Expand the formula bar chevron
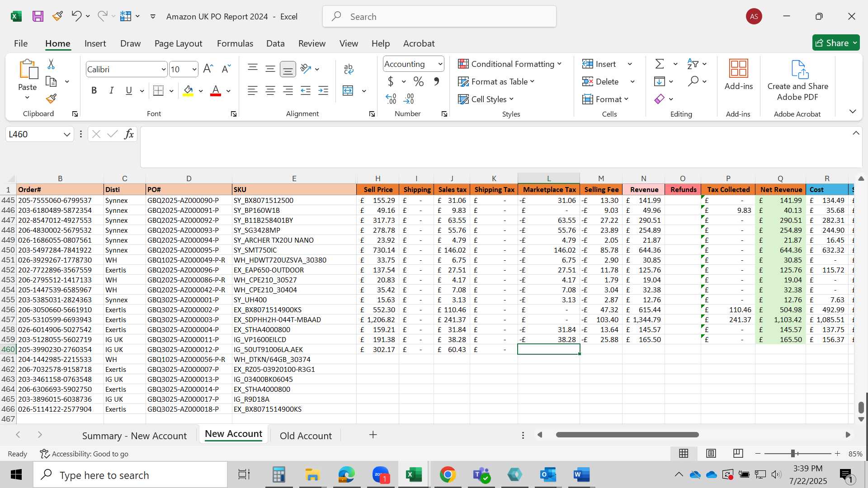This screenshot has height=488, width=868. [856, 133]
